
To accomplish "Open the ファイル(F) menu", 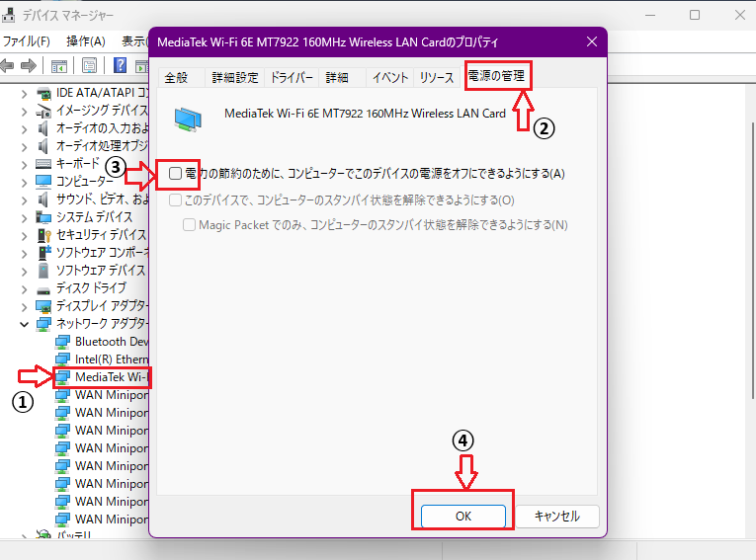I will pyautogui.click(x=27, y=41).
